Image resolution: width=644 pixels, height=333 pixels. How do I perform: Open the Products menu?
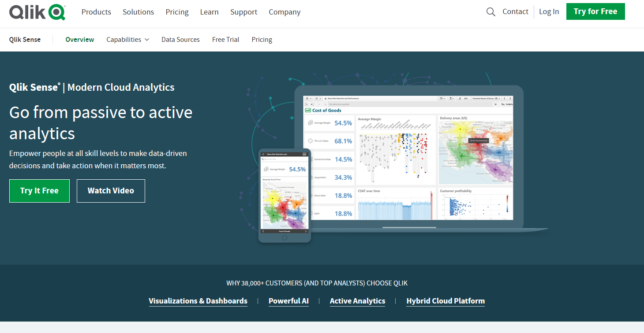(x=96, y=12)
